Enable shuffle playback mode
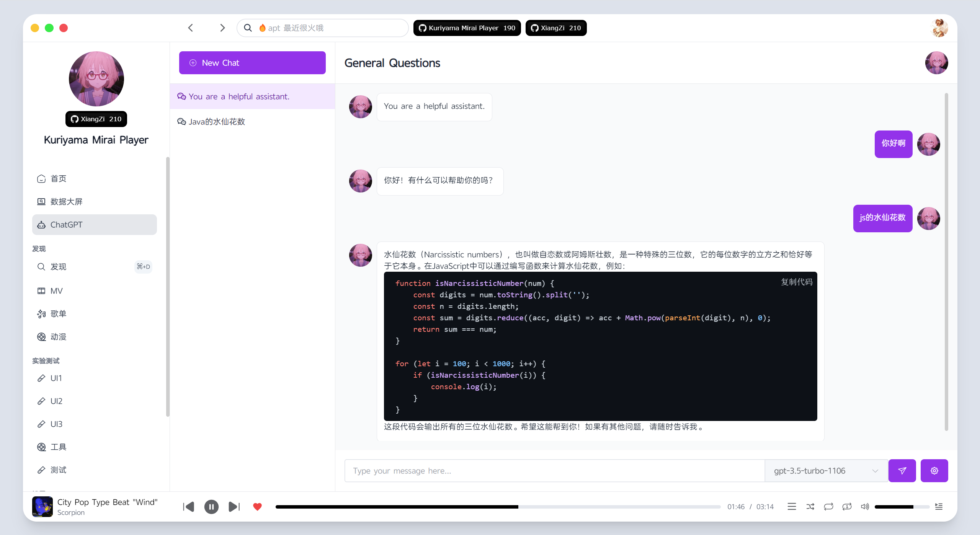The image size is (980, 535). [810, 506]
